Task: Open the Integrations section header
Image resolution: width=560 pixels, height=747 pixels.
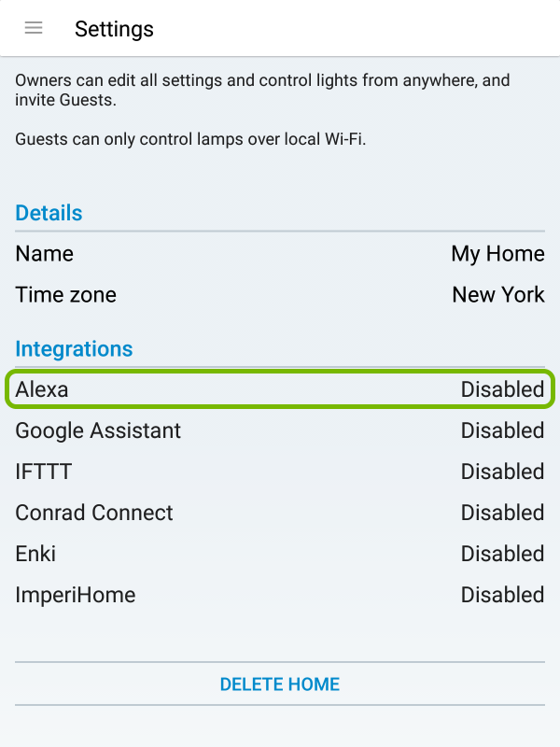Action: [74, 349]
